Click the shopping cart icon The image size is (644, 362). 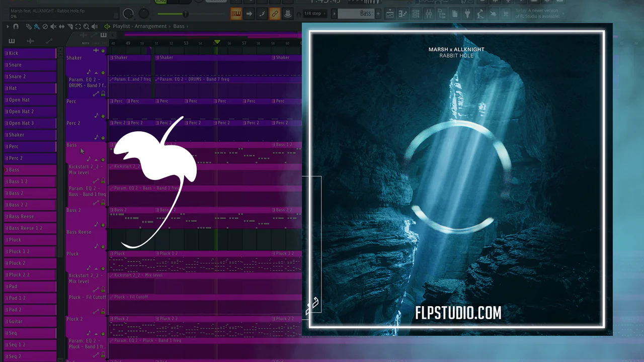506,14
